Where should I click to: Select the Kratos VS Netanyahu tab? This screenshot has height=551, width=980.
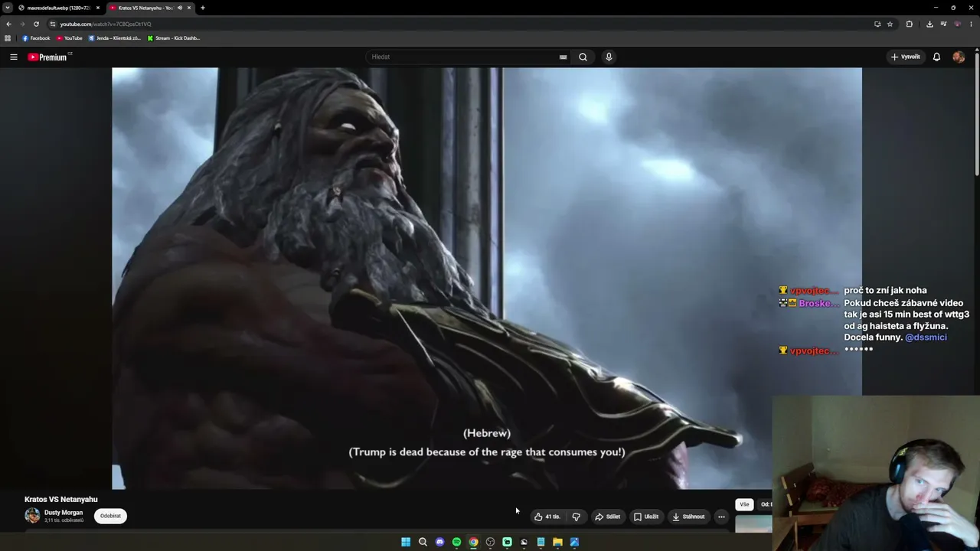[x=145, y=8]
